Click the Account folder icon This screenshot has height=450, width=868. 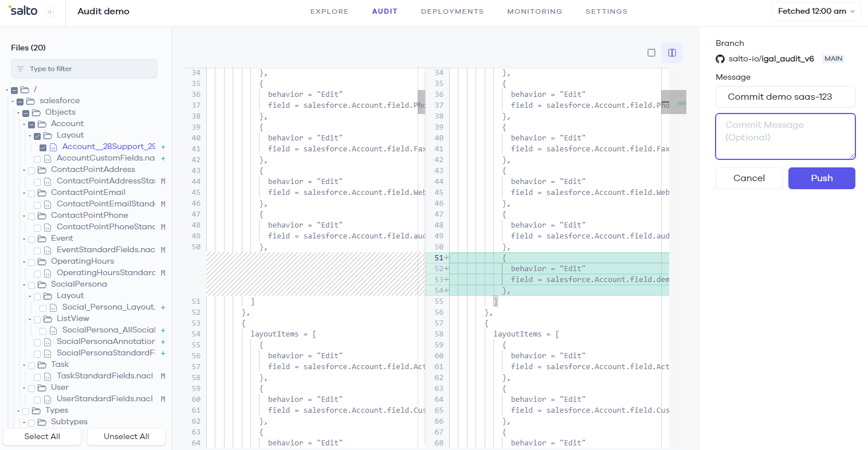42,124
